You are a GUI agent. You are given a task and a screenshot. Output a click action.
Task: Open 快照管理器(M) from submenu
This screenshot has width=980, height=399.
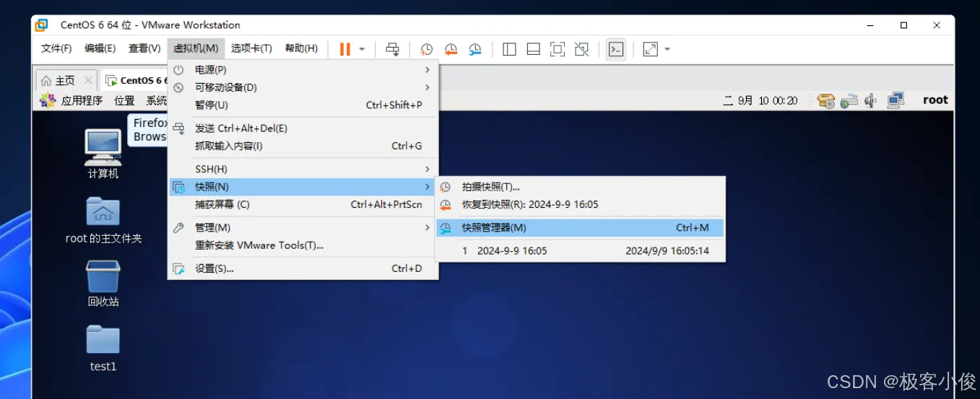coord(580,227)
